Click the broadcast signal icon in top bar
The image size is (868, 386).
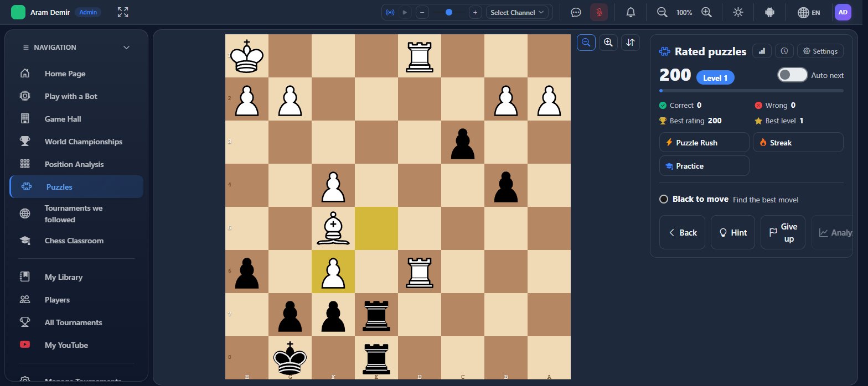coord(390,12)
